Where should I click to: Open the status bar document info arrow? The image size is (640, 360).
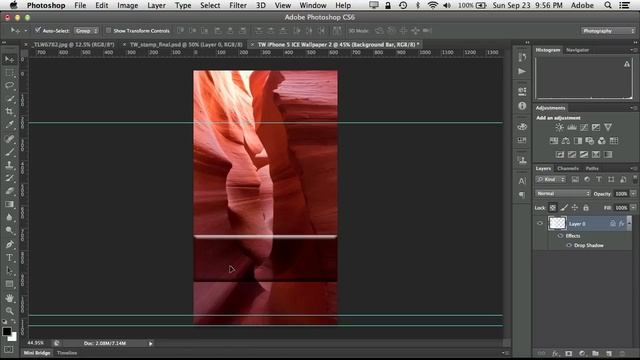tap(151, 343)
